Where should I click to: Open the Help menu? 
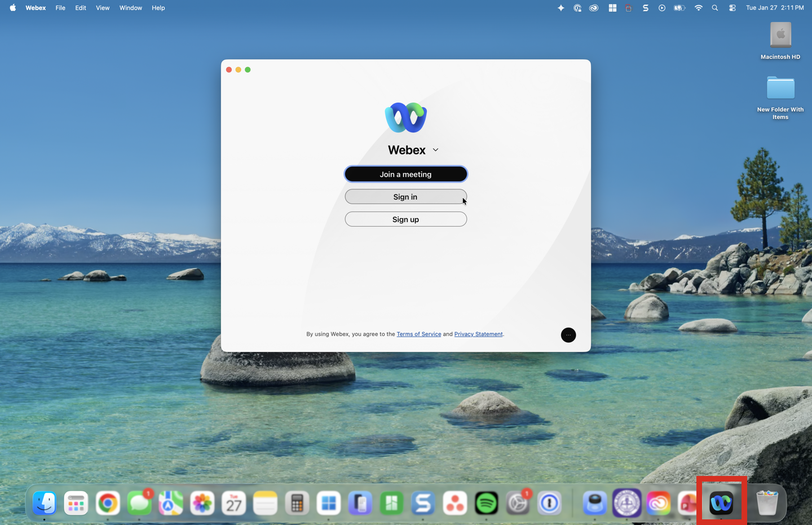pyautogui.click(x=158, y=8)
